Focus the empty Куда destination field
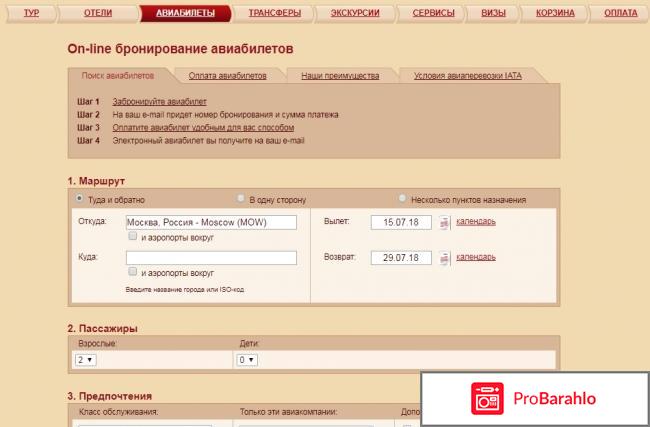This screenshot has width=650, height=427. (211, 258)
